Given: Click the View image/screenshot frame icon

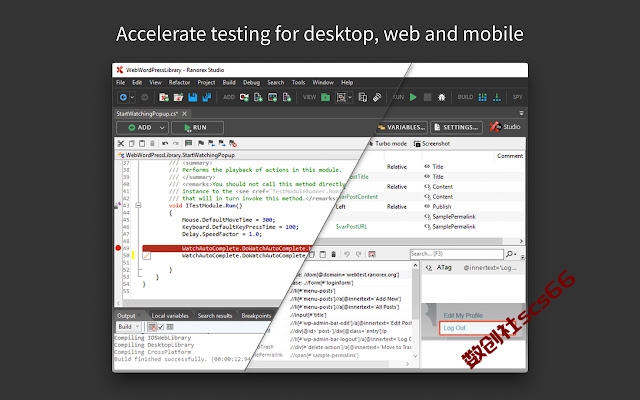Looking at the screenshot, I should point(341,97).
